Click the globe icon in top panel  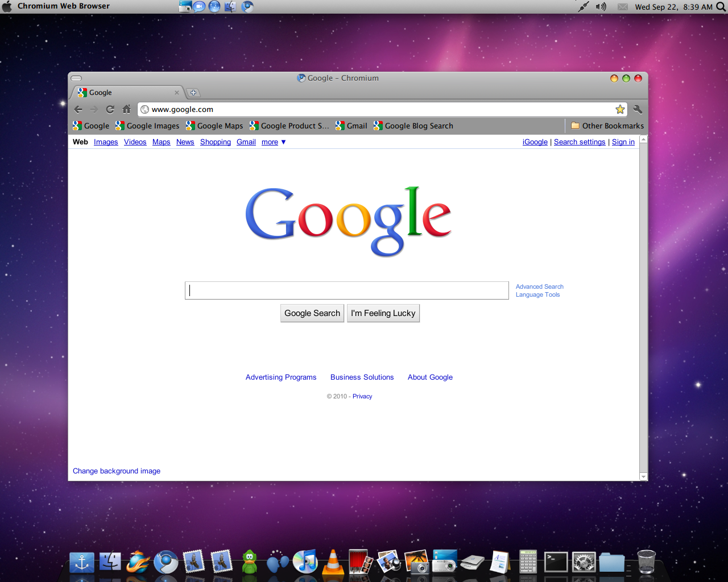point(214,6)
